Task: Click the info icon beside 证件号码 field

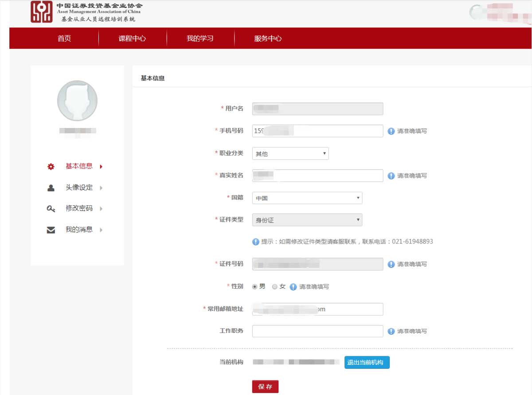Action: pyautogui.click(x=391, y=264)
